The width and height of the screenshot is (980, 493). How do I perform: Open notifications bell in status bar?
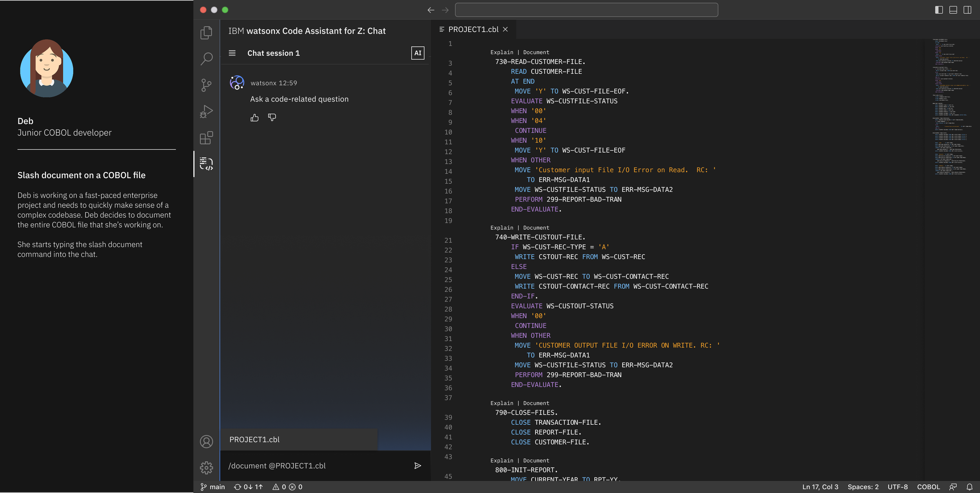969,487
